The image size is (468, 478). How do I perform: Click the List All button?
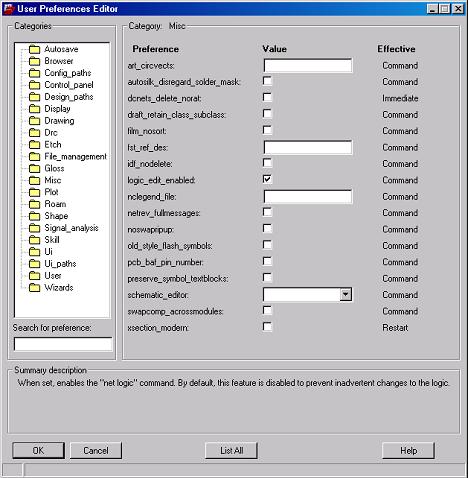pos(231,451)
